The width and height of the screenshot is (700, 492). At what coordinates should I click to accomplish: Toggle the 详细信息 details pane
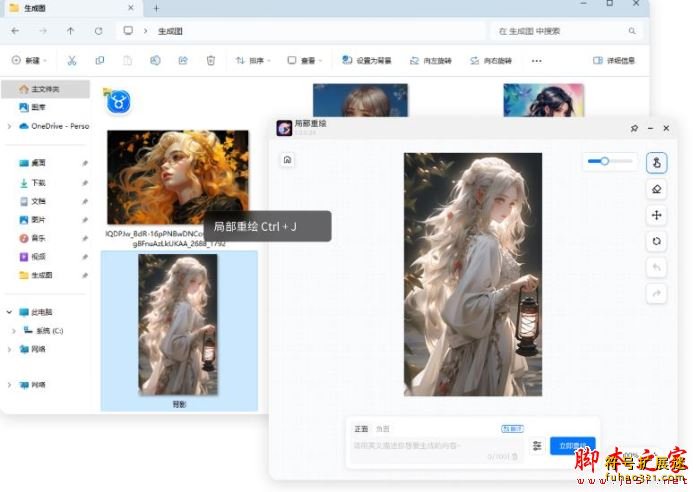click(x=613, y=60)
